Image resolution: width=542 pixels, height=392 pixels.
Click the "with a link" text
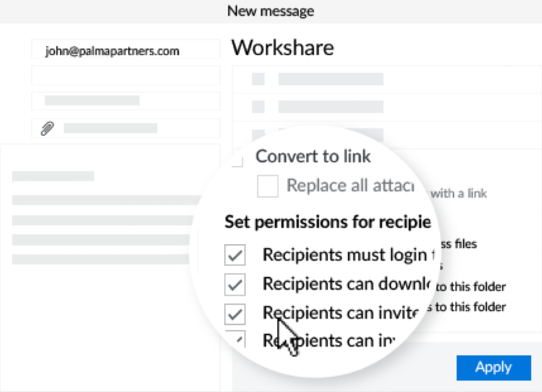pyautogui.click(x=459, y=193)
